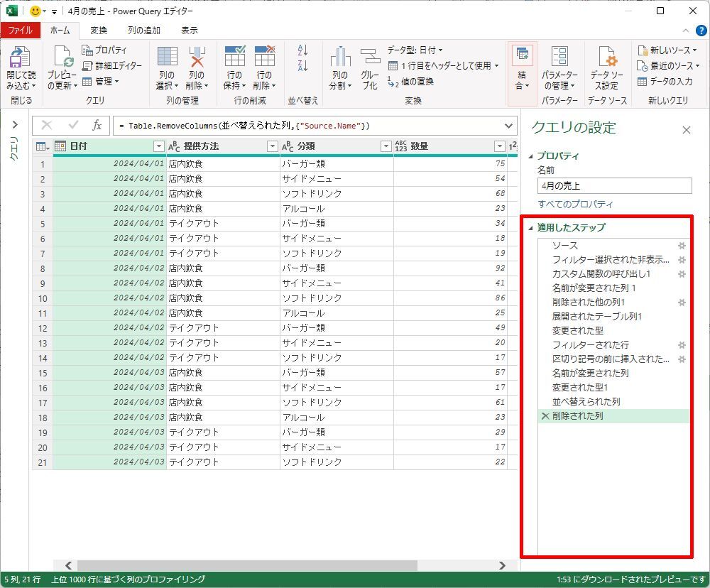Image resolution: width=710 pixels, height=588 pixels.
Task: Open the データ型: 日付 dropdown
Action: click(415, 50)
